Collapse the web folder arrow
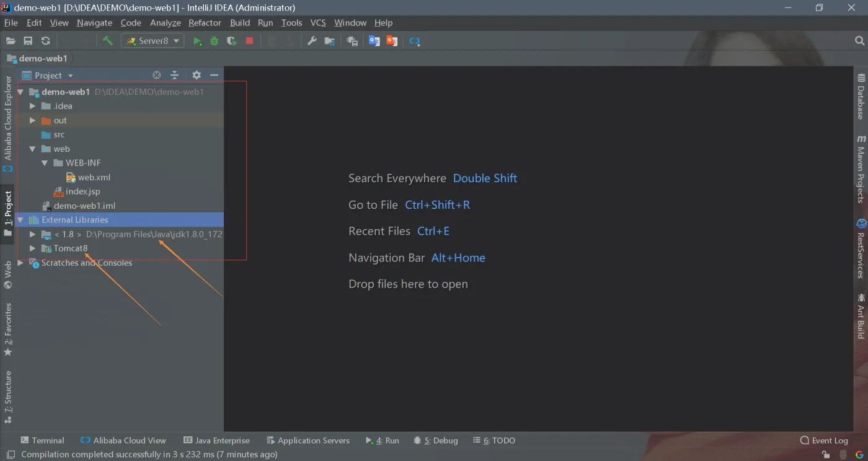 33,149
